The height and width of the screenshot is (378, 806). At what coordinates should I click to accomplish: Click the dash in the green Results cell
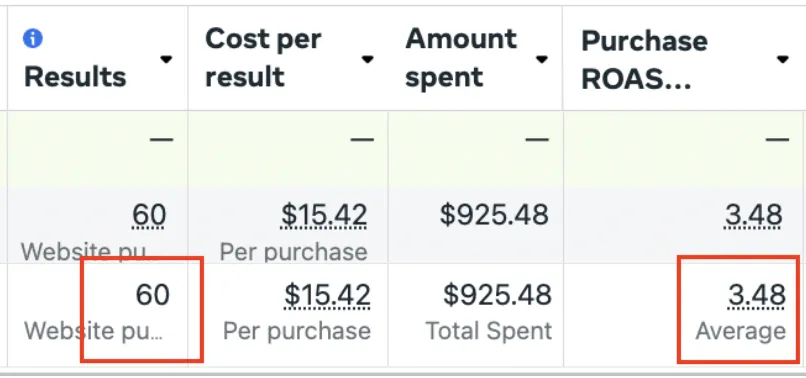click(x=161, y=139)
